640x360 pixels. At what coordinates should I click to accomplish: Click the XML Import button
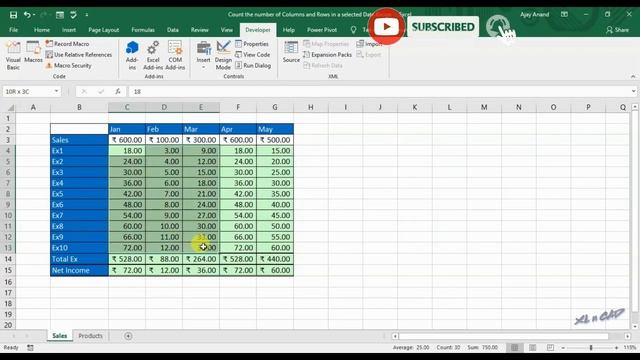click(369, 44)
